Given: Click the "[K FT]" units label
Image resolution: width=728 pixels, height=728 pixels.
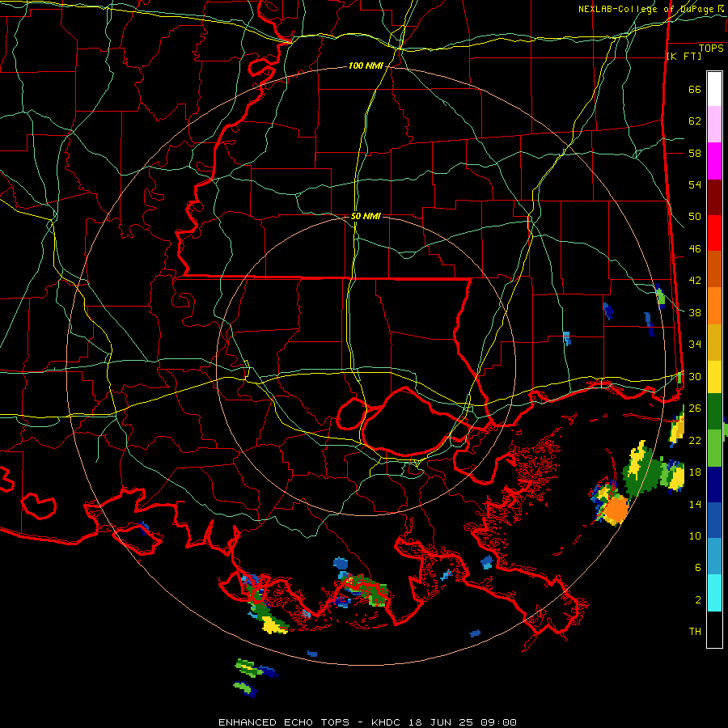Looking at the screenshot, I should (684, 56).
